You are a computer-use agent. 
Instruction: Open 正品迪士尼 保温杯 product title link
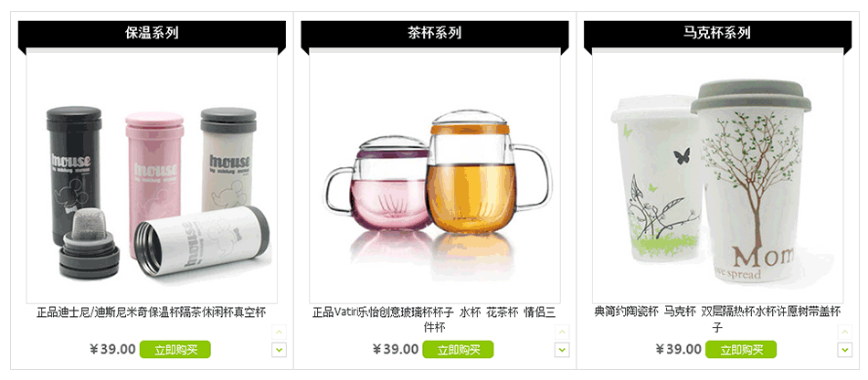(x=152, y=312)
